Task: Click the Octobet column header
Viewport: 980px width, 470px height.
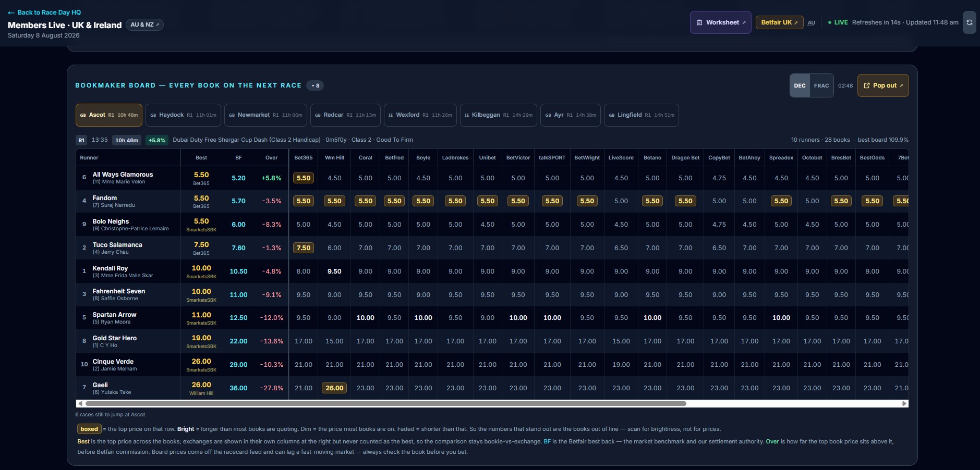Action: point(812,157)
